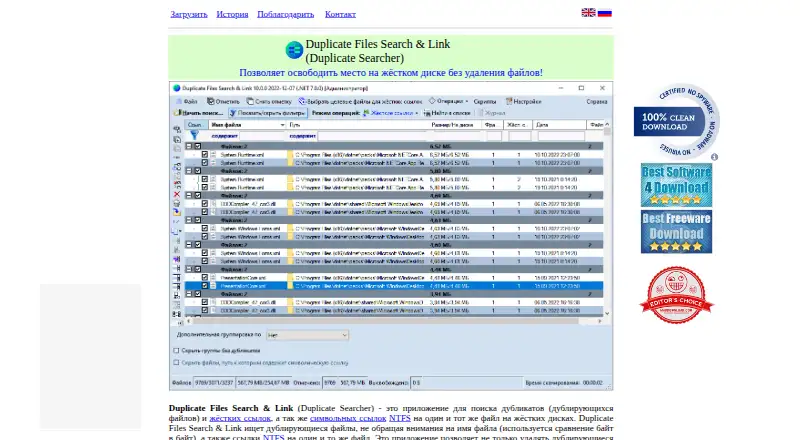Open the Контакт link
800x440 pixels.
(340, 14)
